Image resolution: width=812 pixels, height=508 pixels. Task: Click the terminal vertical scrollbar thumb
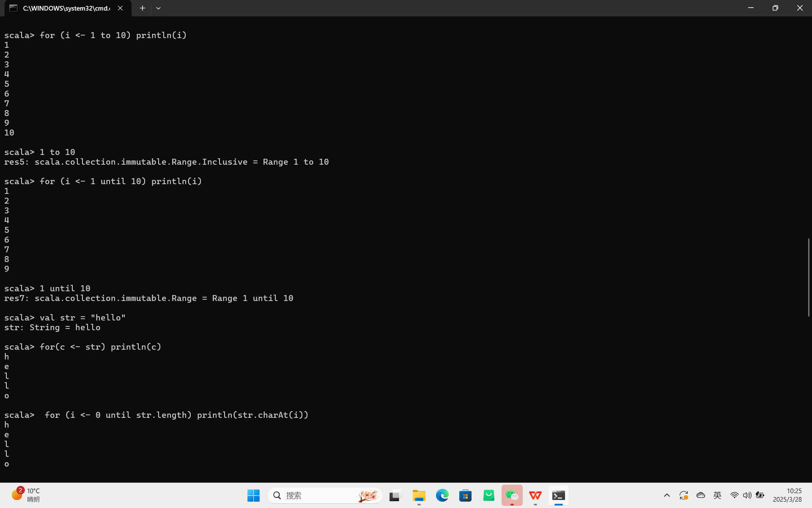click(x=808, y=277)
